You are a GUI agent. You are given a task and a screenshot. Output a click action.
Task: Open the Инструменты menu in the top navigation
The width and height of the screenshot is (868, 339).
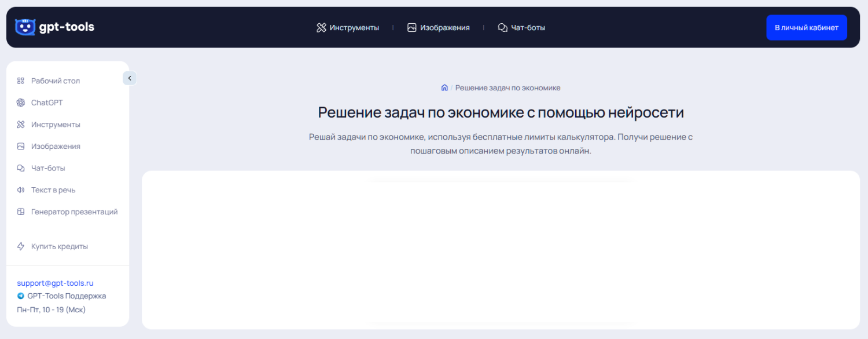click(x=354, y=27)
